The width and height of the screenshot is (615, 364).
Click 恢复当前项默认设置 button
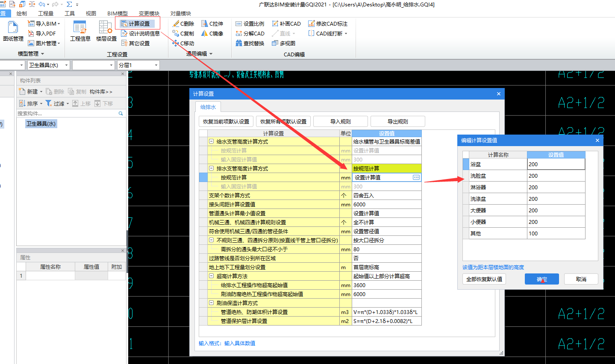[x=226, y=121]
